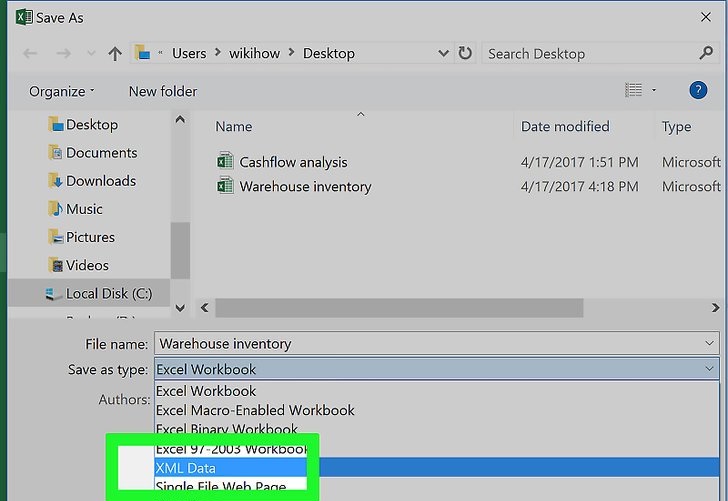Create a New folder
The height and width of the screenshot is (501, 728).
[x=163, y=91]
